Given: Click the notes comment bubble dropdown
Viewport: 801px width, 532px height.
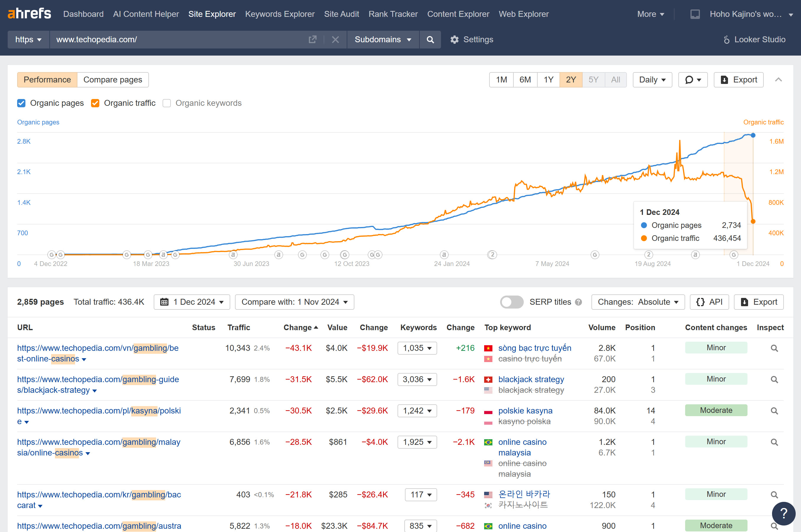Looking at the screenshot, I should coord(693,80).
